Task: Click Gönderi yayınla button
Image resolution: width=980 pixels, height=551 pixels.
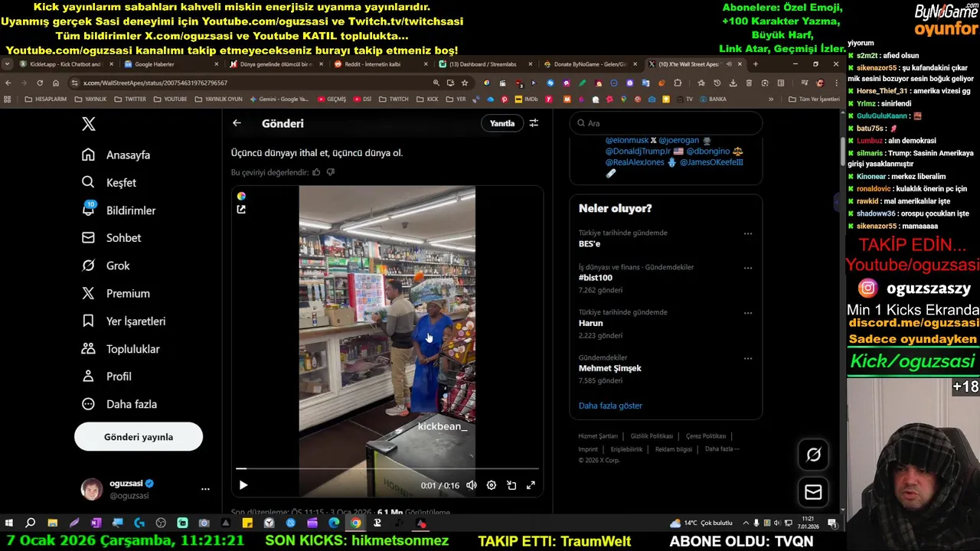Action: (139, 437)
